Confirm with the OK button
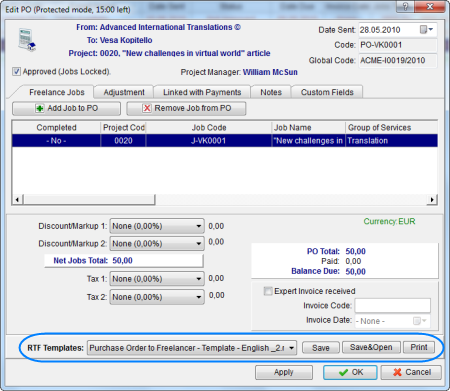The image size is (450, 391). click(350, 372)
